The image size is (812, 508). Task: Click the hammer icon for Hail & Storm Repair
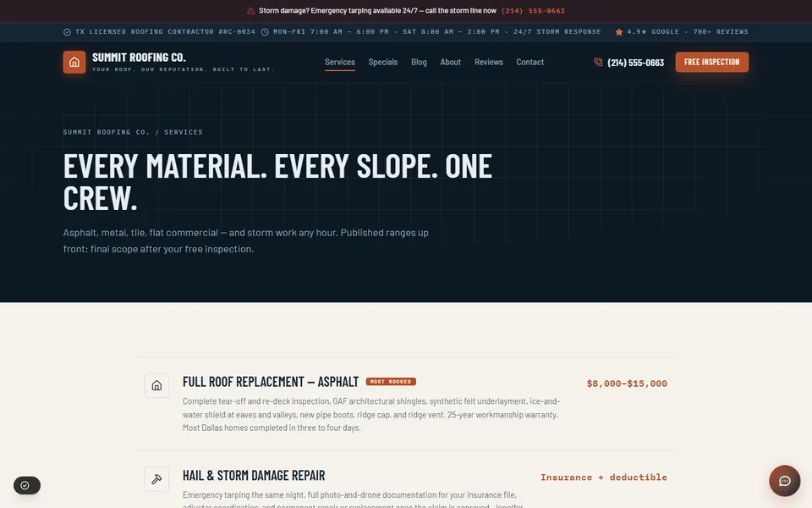[156, 479]
